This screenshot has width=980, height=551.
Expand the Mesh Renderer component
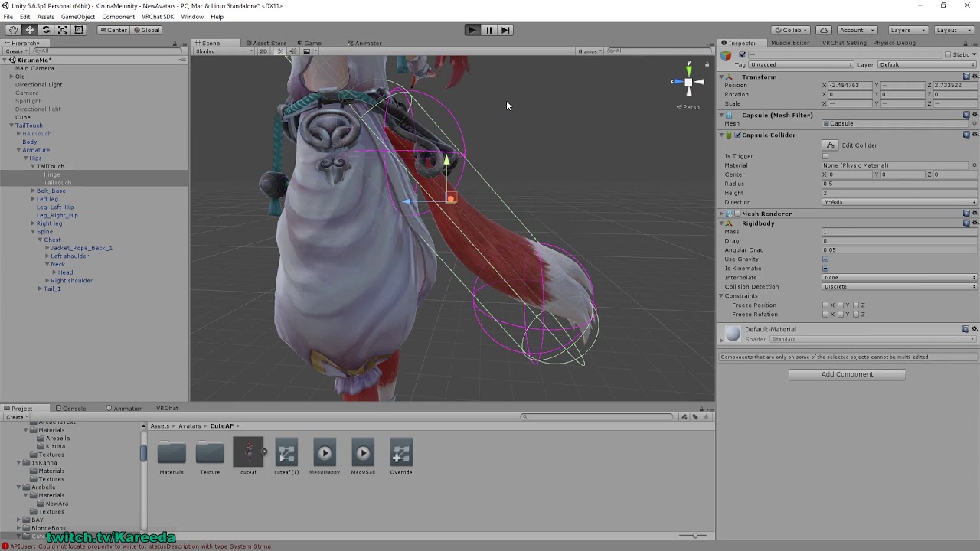[721, 214]
